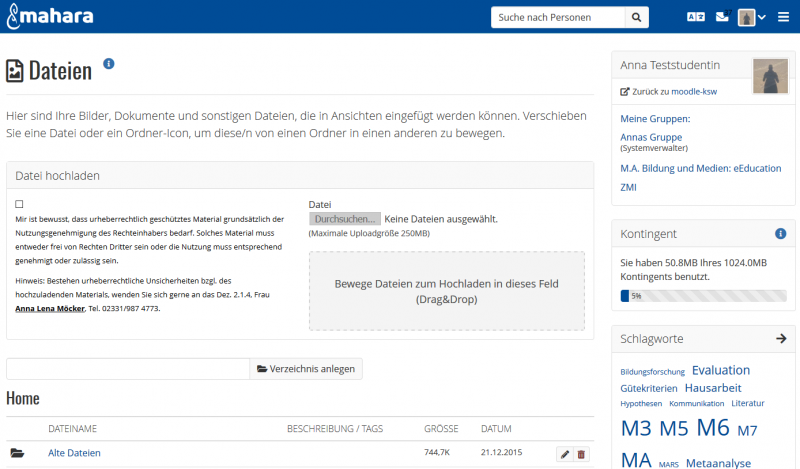Viewport: 800px width, 469px height.
Task: Focus the new folder name field
Action: pyautogui.click(x=128, y=368)
